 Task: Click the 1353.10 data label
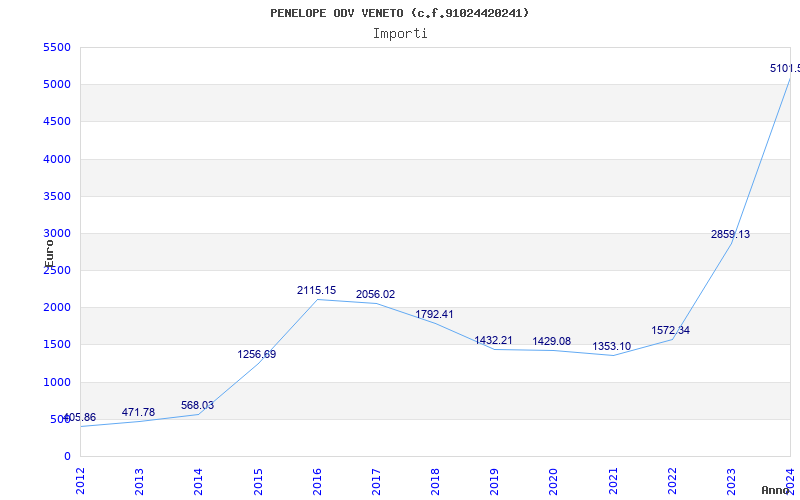pos(612,346)
